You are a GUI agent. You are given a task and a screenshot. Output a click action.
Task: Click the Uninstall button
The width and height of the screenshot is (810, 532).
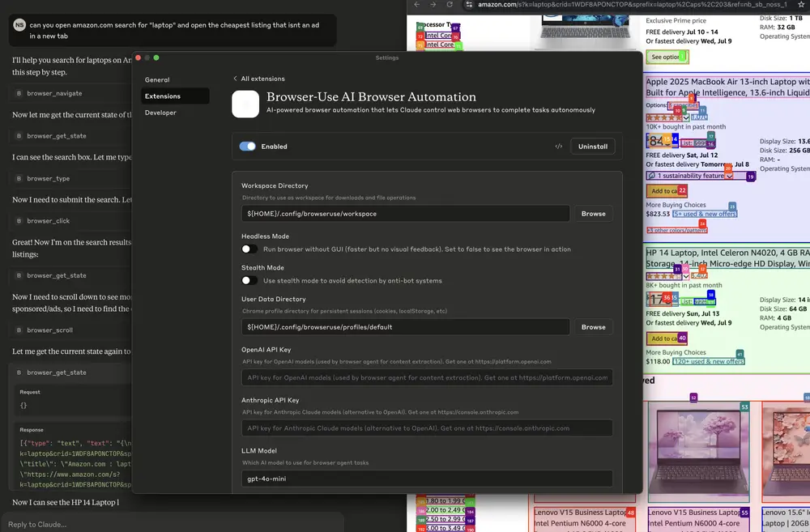[592, 147]
